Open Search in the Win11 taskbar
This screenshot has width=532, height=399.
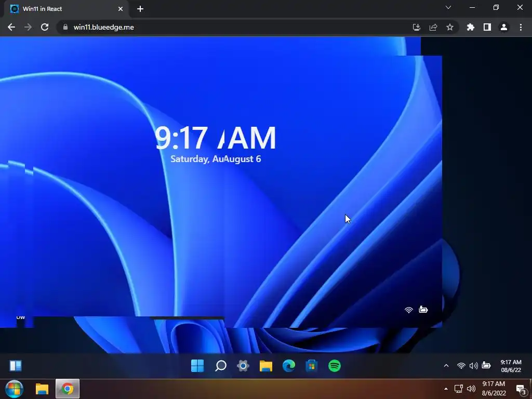(x=220, y=366)
